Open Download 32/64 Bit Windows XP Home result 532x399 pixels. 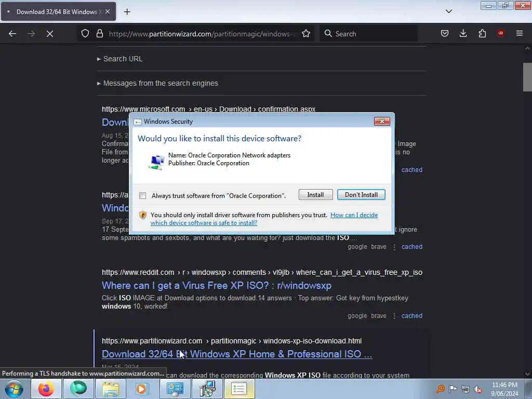point(237,354)
